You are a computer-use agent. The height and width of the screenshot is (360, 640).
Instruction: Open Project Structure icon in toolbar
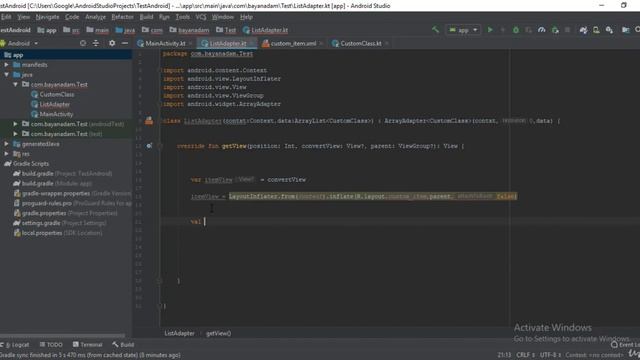625,30
